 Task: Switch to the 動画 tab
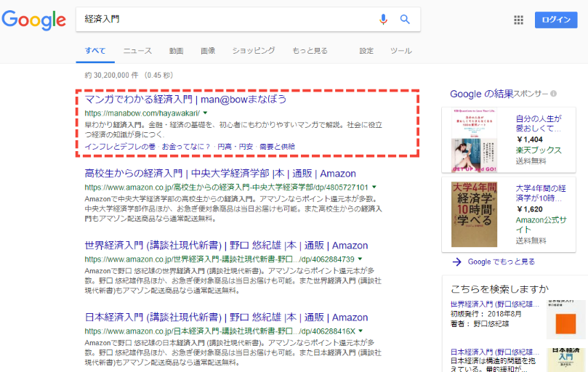176,51
